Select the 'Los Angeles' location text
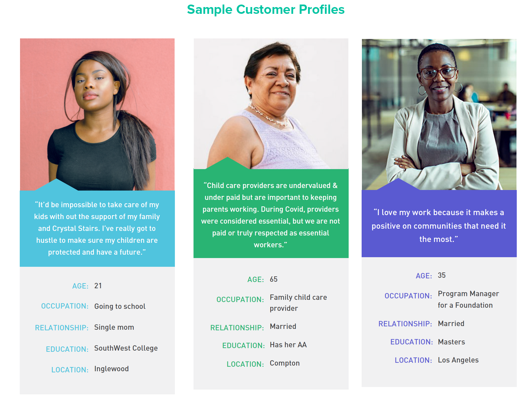The image size is (532, 415). [x=458, y=360]
